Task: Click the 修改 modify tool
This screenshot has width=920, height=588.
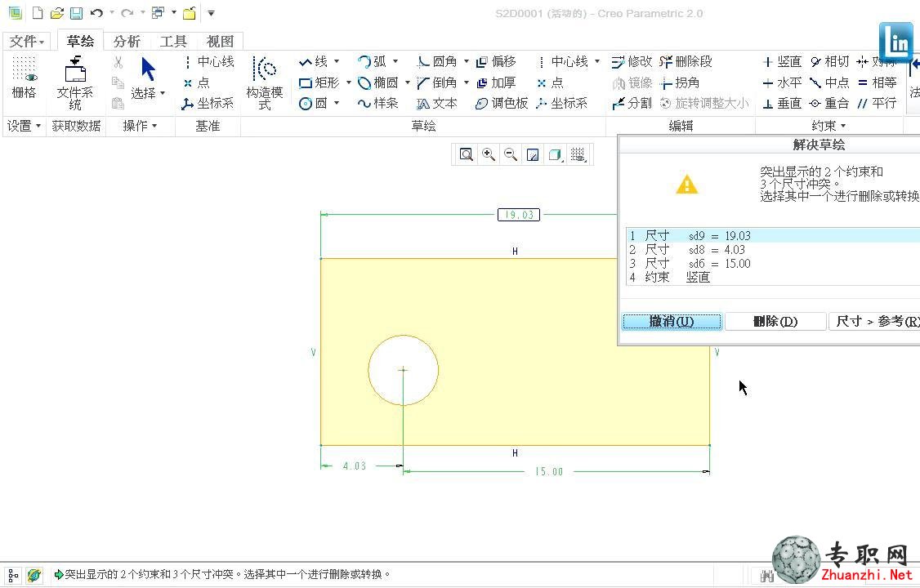Action: pos(632,61)
